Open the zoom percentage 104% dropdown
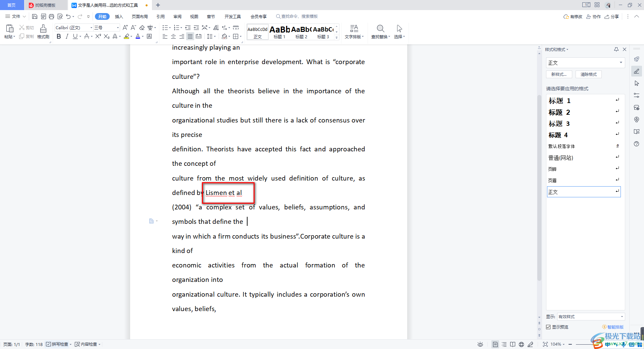 557,344
